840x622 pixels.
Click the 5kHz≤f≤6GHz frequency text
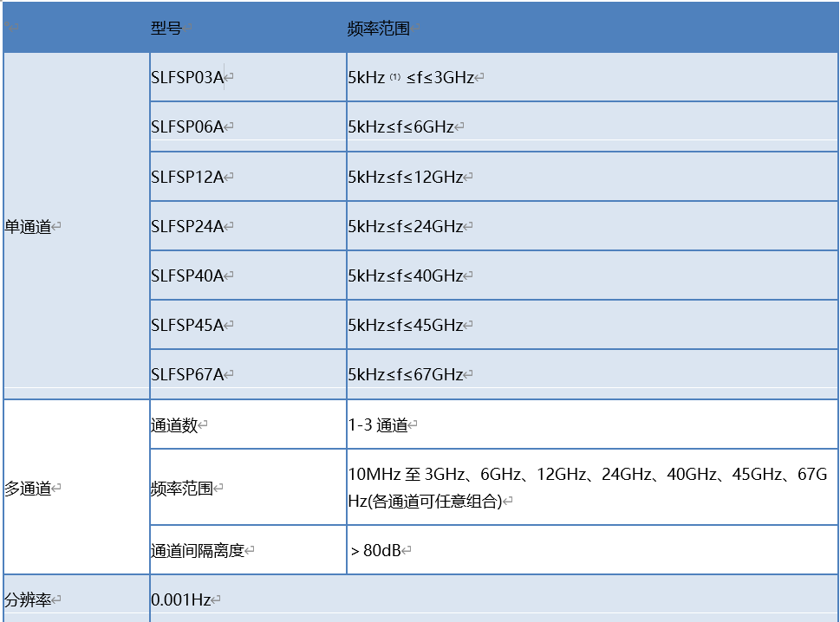point(400,127)
